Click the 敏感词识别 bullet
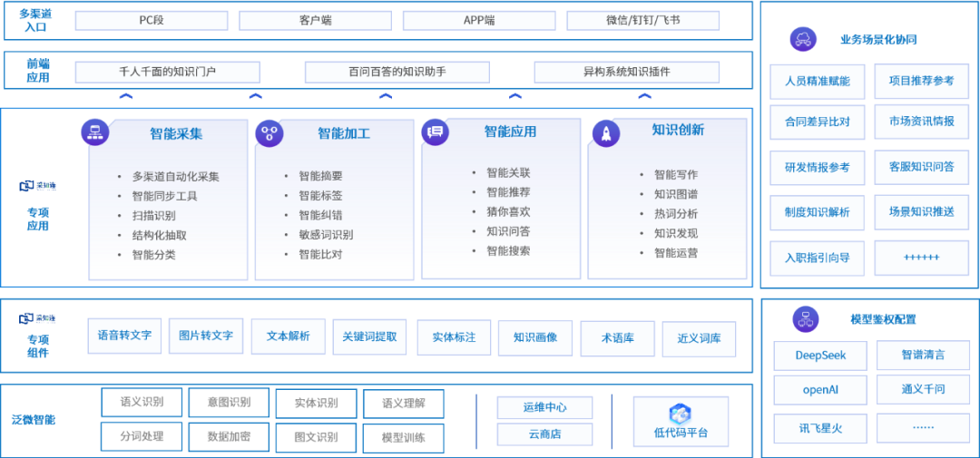 [x=326, y=235]
